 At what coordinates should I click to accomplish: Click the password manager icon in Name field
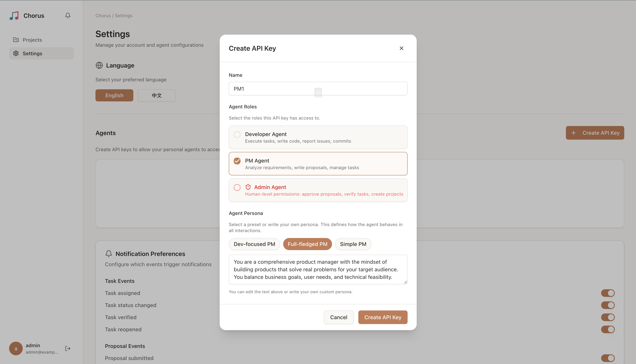click(318, 92)
